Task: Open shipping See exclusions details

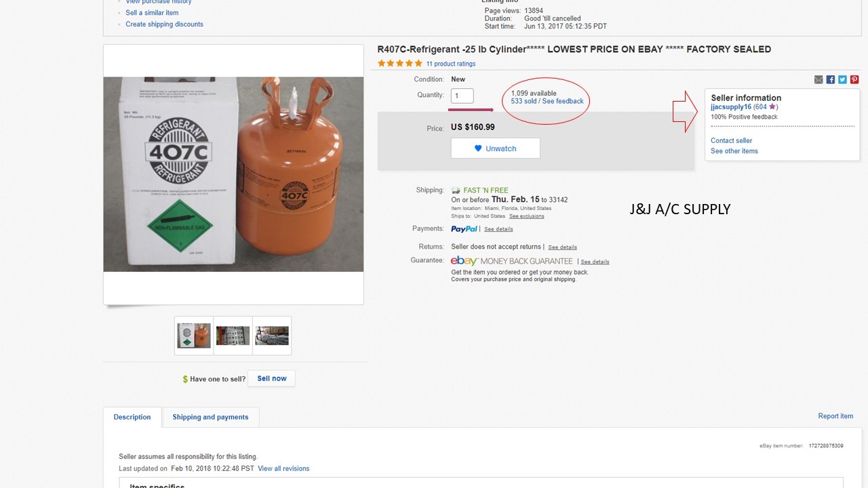Action: pyautogui.click(x=527, y=216)
